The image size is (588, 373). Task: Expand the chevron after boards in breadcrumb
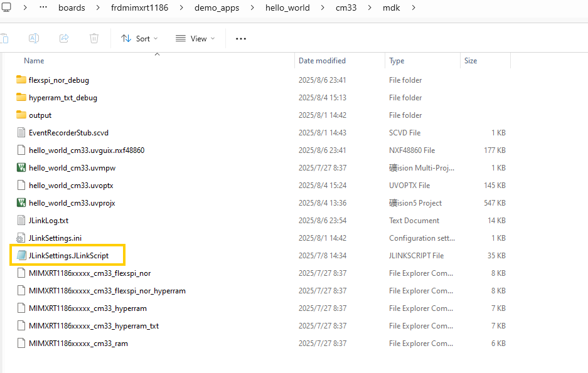click(x=98, y=8)
